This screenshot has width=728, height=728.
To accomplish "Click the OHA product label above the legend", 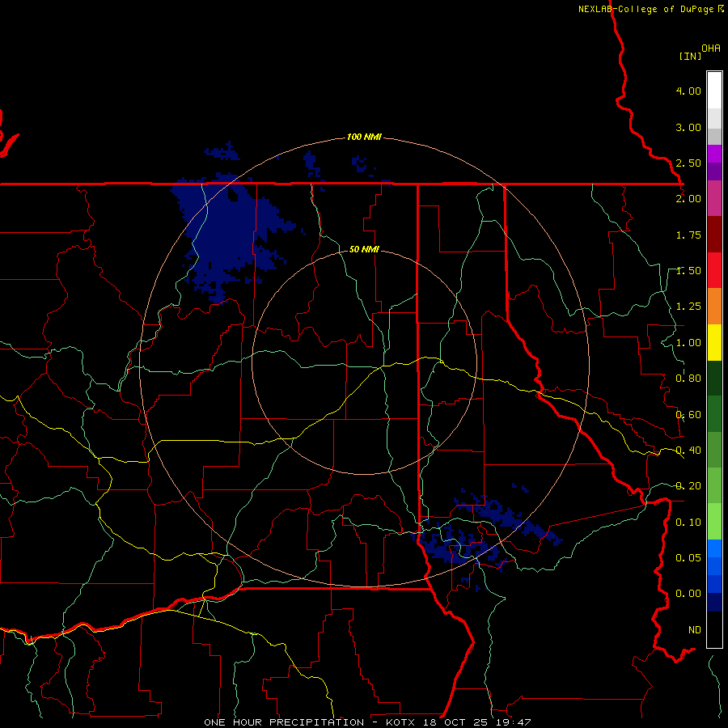I will pyautogui.click(x=711, y=49).
